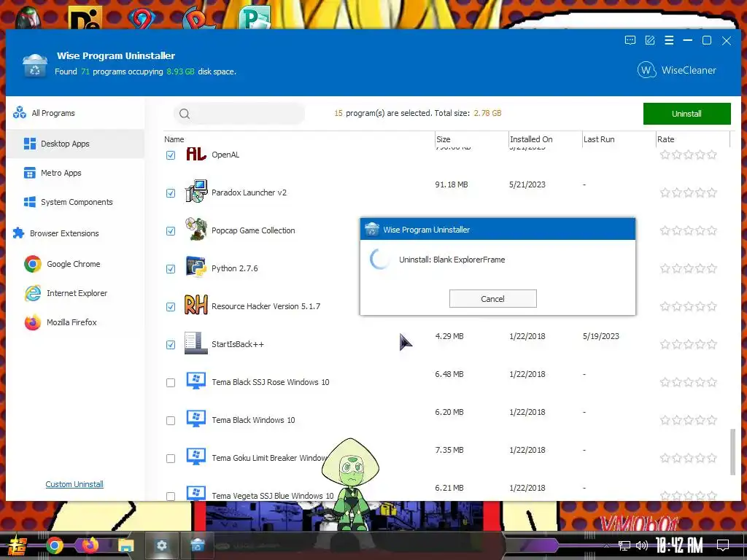This screenshot has width=747, height=560.
Task: Sort list by Name column
Action: (x=298, y=139)
